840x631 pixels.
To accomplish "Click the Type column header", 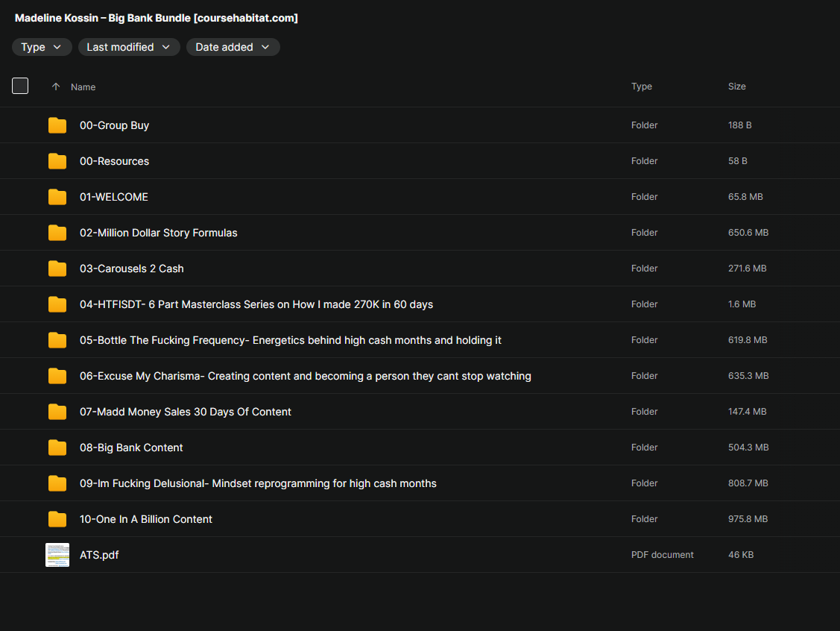I will pyautogui.click(x=641, y=87).
